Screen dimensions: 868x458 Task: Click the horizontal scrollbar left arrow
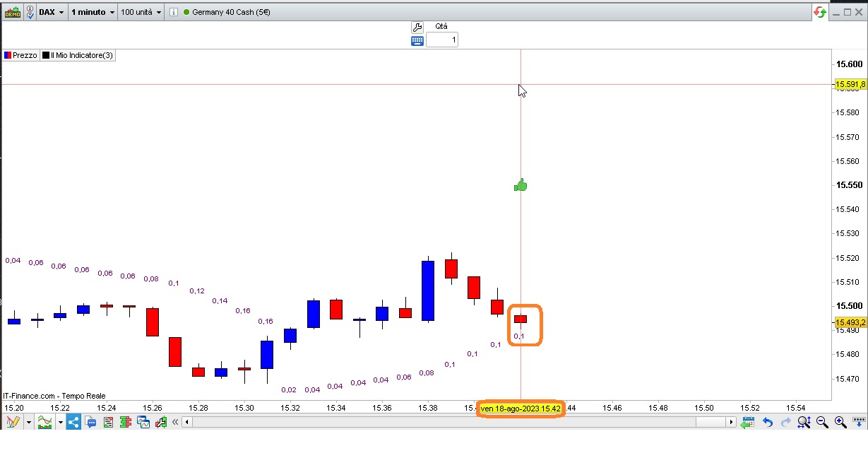tap(187, 422)
